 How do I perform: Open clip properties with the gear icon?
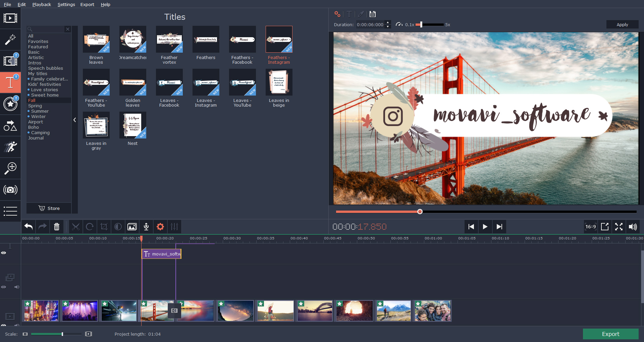pos(160,227)
